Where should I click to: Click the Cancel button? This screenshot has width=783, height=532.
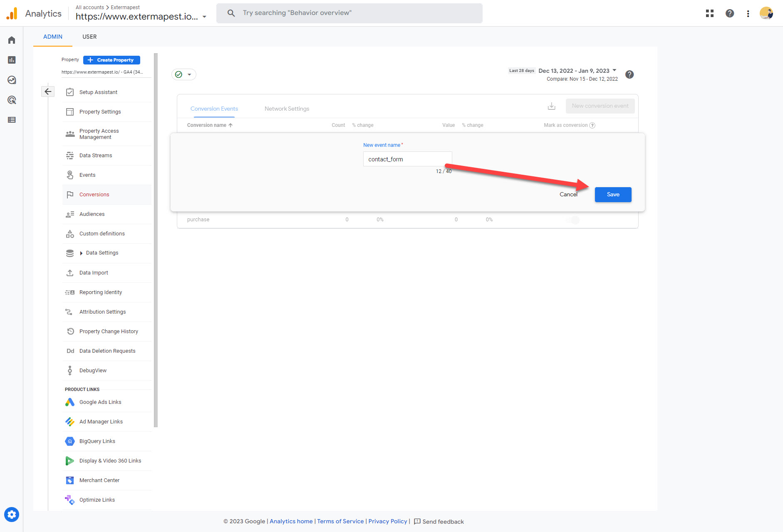point(568,195)
